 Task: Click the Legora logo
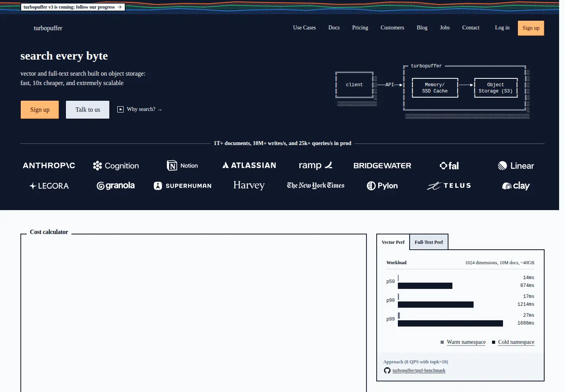[49, 186]
